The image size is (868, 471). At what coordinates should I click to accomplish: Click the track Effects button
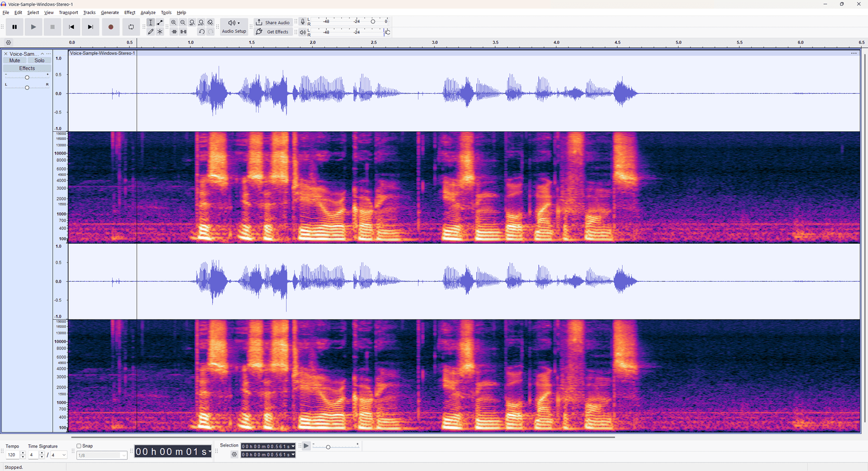[27, 68]
